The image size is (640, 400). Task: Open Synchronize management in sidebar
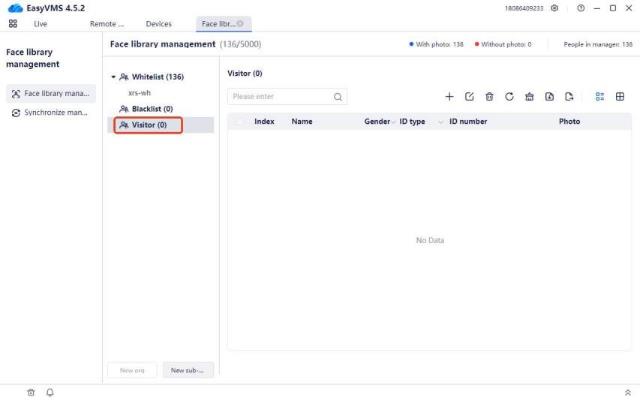click(50, 112)
